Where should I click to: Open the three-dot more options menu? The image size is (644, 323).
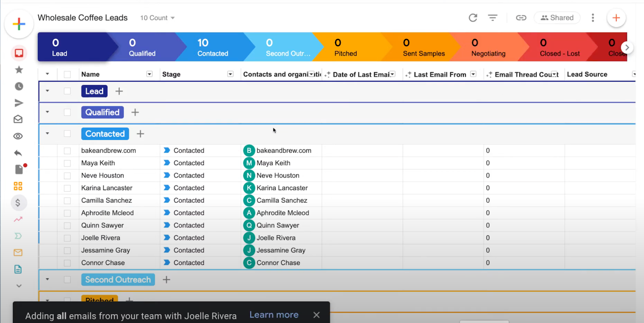pos(592,18)
